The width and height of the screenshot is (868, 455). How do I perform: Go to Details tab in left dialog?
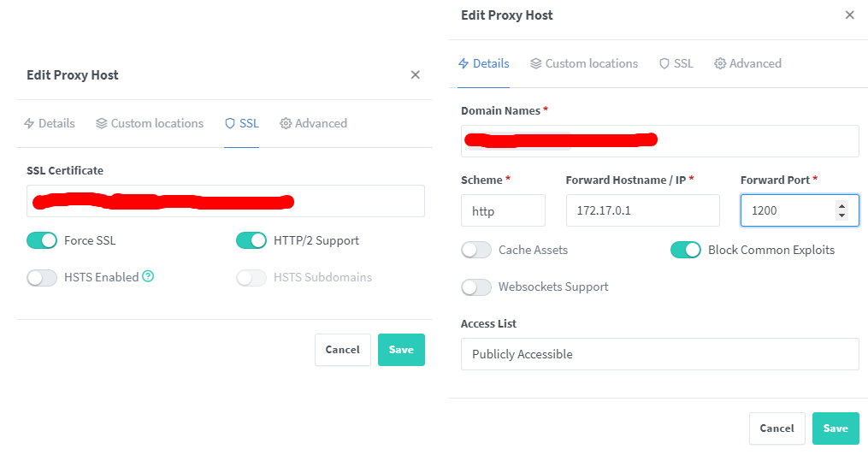(49, 123)
